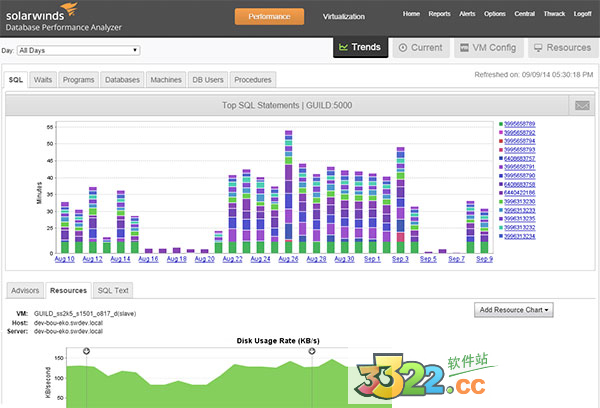Open Alerts in the top navigation

467,14
